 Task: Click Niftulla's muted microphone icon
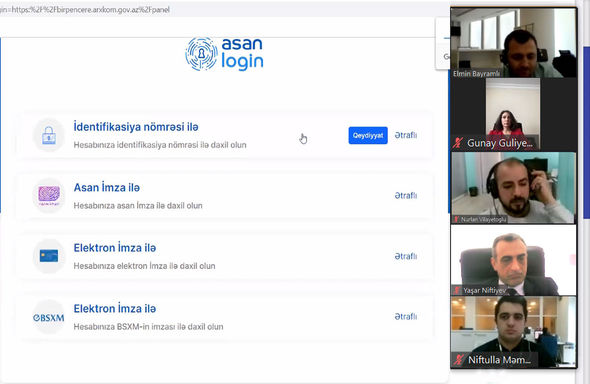coord(459,360)
